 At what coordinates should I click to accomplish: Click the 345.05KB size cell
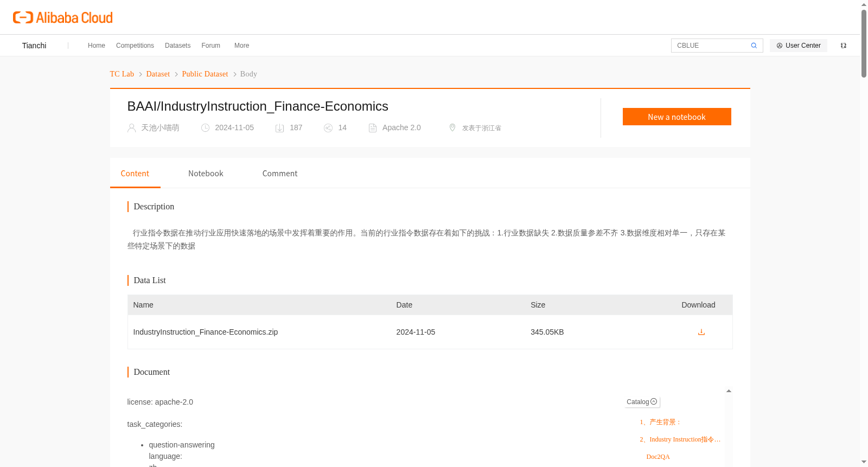tap(547, 332)
